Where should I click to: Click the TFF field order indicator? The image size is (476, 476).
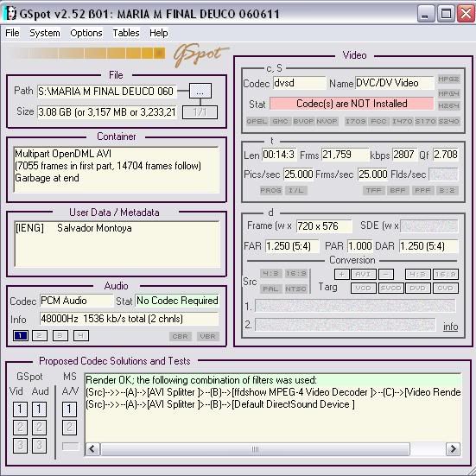pos(373,190)
